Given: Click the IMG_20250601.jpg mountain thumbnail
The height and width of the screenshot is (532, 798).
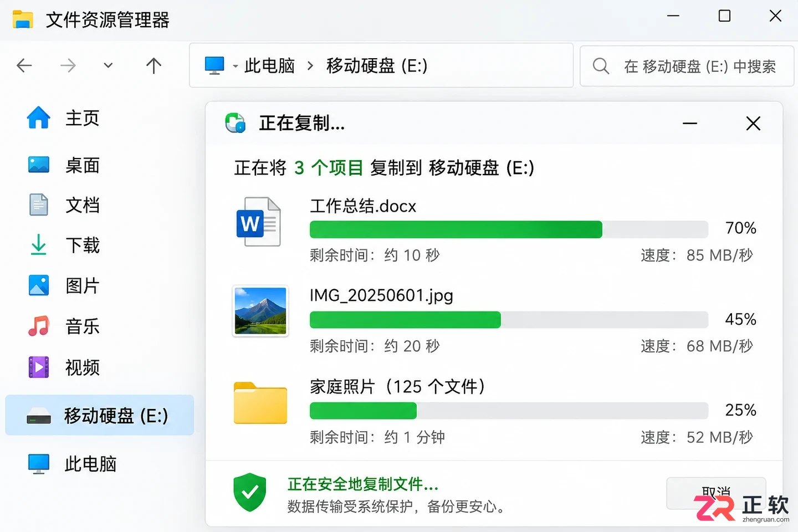Looking at the screenshot, I should 260,311.
